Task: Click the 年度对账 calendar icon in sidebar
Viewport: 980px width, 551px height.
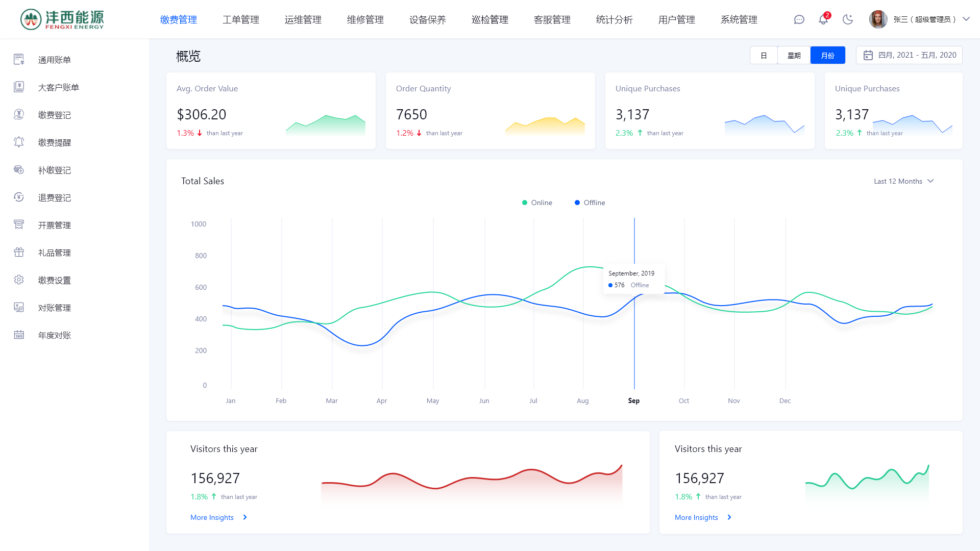Action: click(x=19, y=335)
